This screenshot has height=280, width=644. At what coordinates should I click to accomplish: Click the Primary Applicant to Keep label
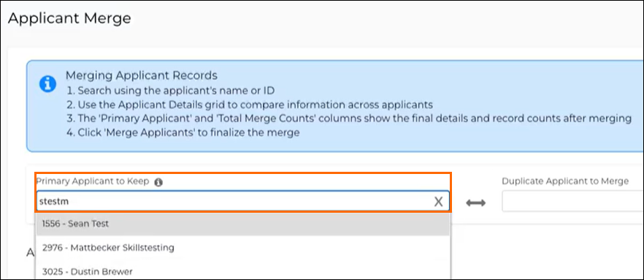(93, 181)
